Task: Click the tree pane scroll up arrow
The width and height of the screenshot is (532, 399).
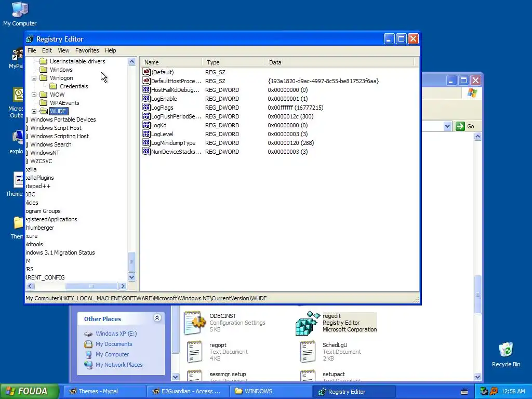Action: coord(131,61)
